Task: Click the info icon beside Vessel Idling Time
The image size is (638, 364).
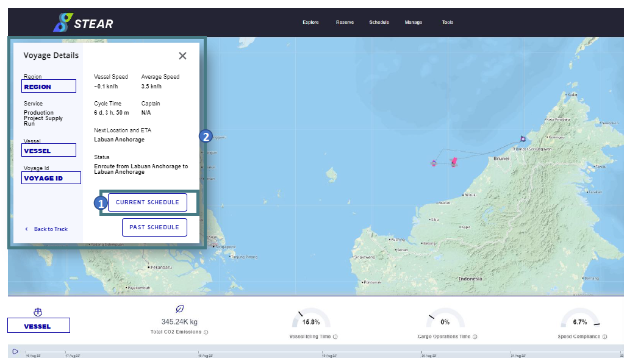Action: pos(335,337)
